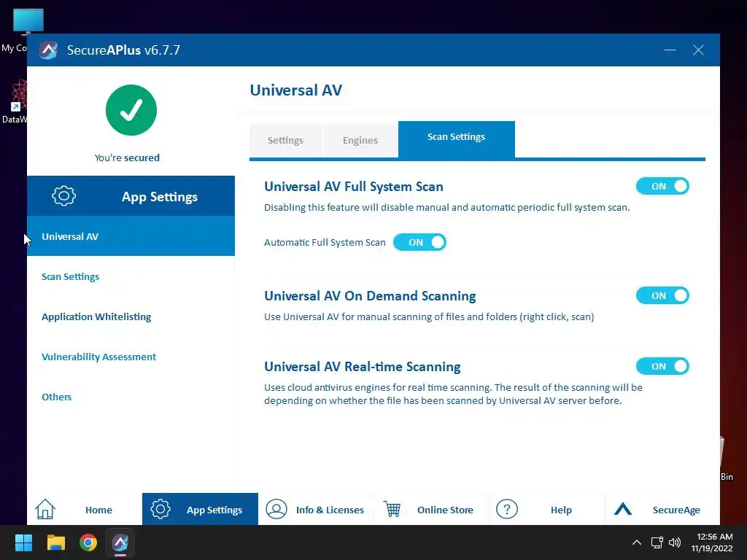747x560 pixels.
Task: Click the gear icon beside App Settings header
Action: point(64,195)
